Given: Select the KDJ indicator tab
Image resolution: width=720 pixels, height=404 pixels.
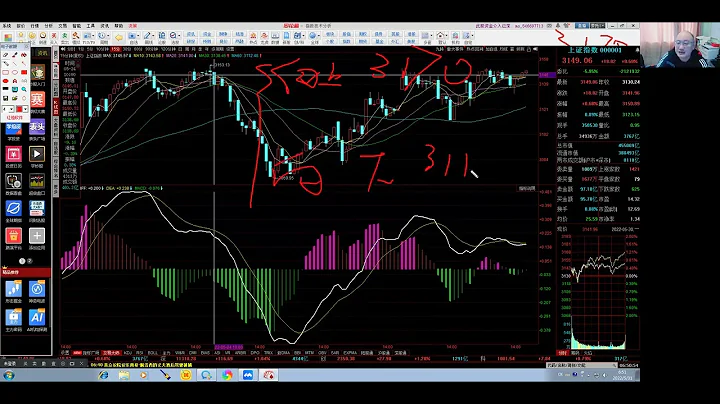Looking at the screenshot, I should pyautogui.click(x=127, y=353).
